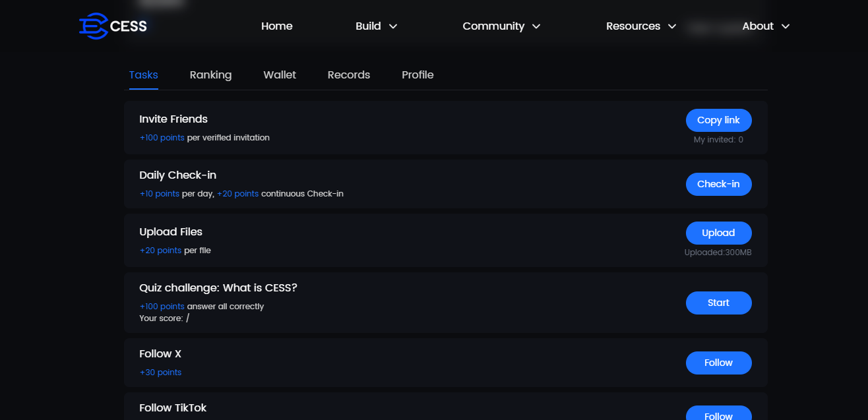The height and width of the screenshot is (420, 868).
Task: Click the 'Your score: /' text
Action: (x=164, y=318)
